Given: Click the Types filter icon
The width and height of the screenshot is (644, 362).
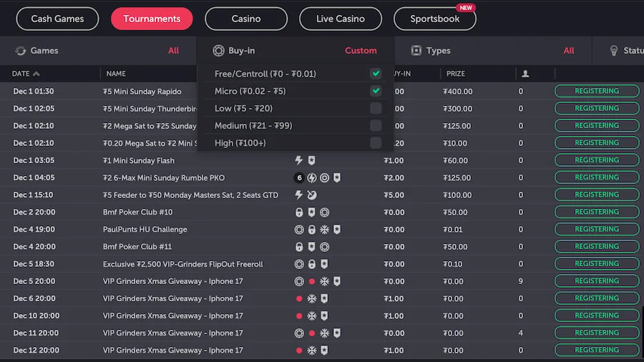Looking at the screenshot, I should click(x=416, y=51).
